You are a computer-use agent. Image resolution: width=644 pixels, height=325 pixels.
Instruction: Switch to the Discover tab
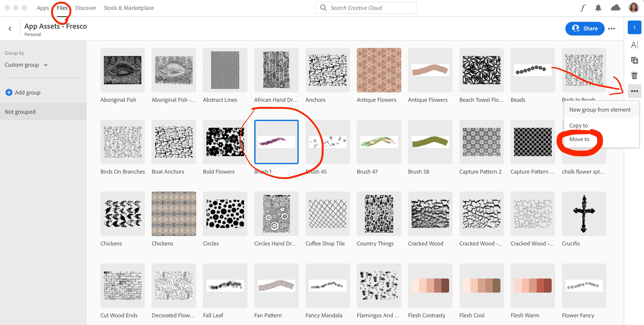pyautogui.click(x=85, y=8)
